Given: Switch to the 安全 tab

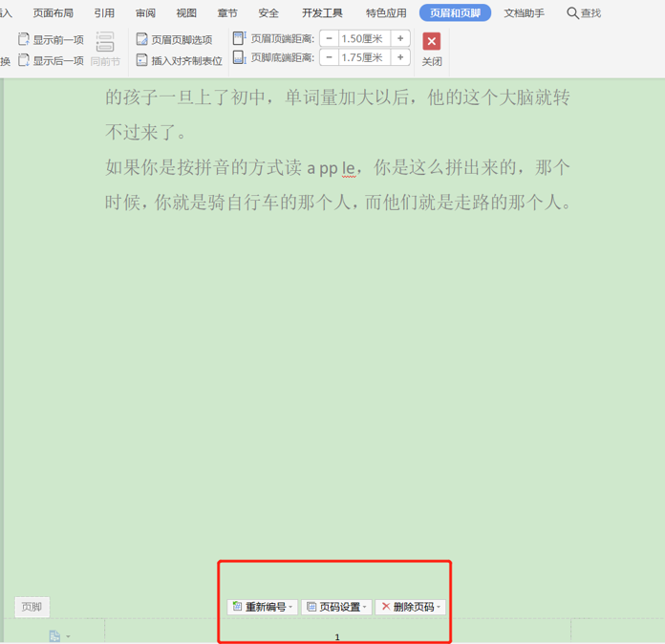Looking at the screenshot, I should click(x=268, y=13).
